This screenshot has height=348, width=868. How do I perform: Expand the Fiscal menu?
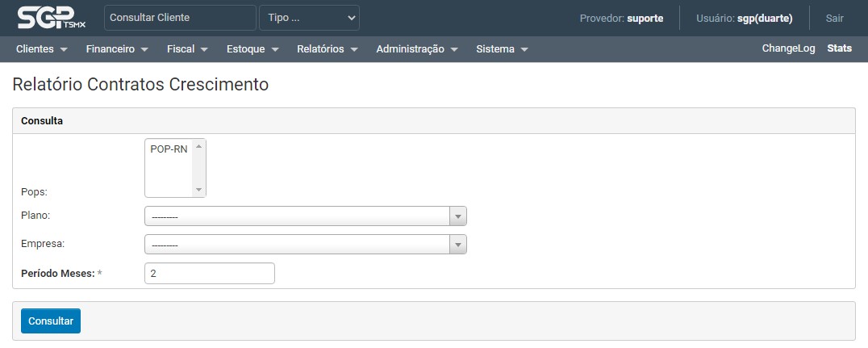pyautogui.click(x=187, y=49)
